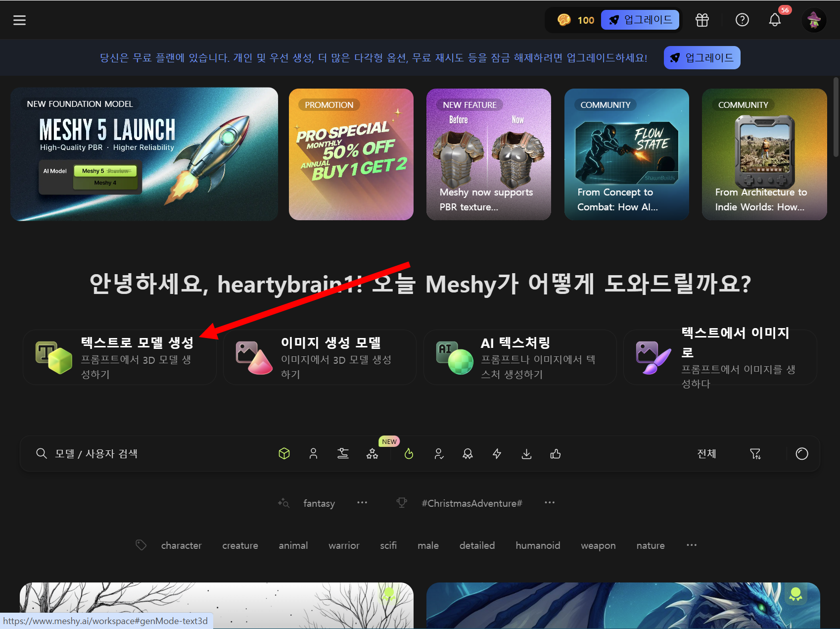Expand more options next to fantasy

pyautogui.click(x=362, y=502)
